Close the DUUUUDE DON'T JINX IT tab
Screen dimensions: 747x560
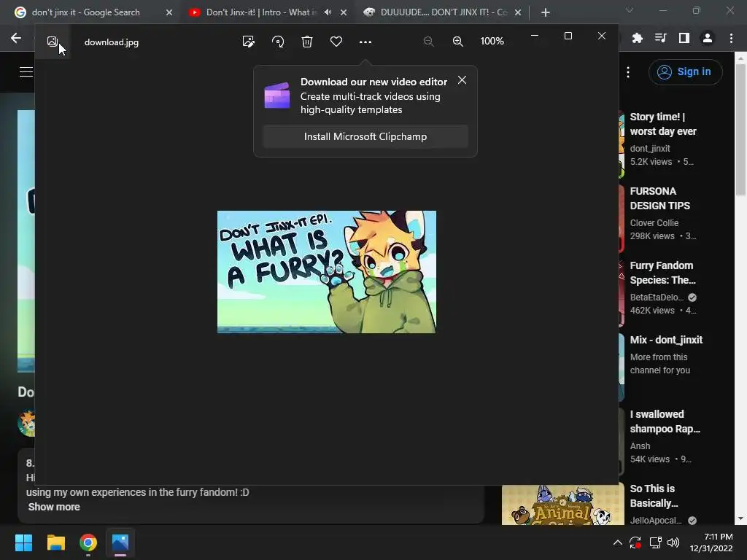click(518, 12)
